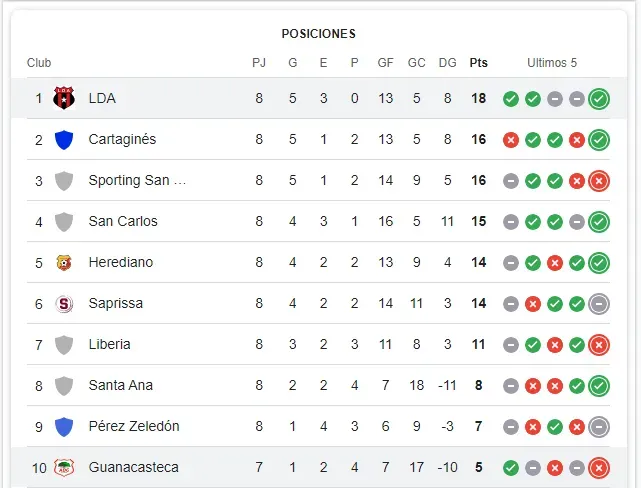Click LDA's latest win result icon
Image resolution: width=641 pixels, height=488 pixels.
pos(599,98)
